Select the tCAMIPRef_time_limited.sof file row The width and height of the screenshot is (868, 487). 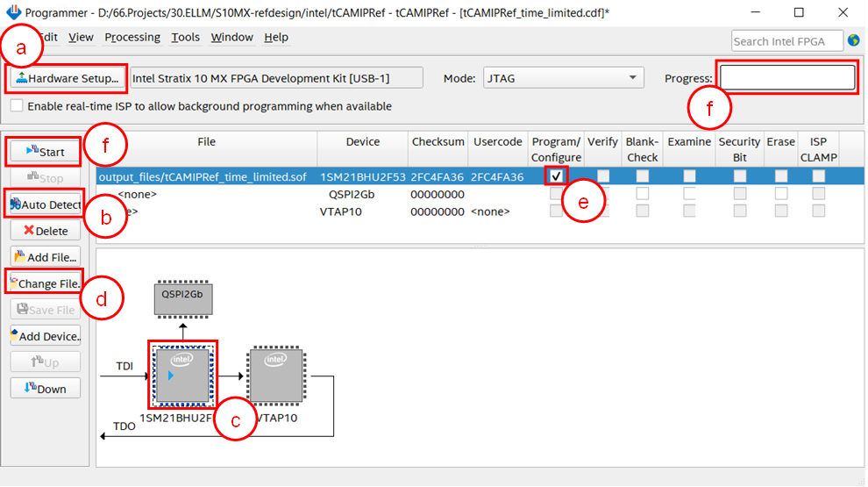480,176
